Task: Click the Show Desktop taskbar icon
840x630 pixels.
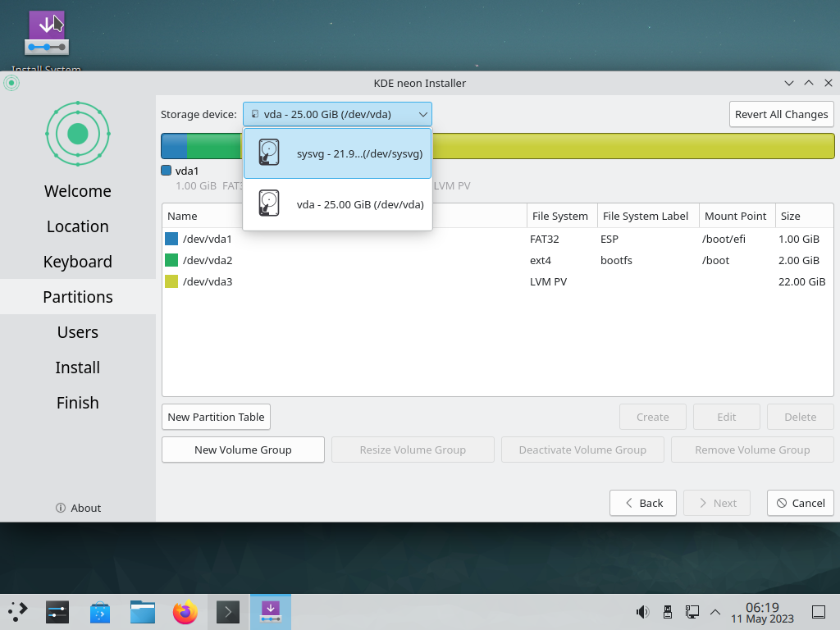Action: [x=819, y=612]
